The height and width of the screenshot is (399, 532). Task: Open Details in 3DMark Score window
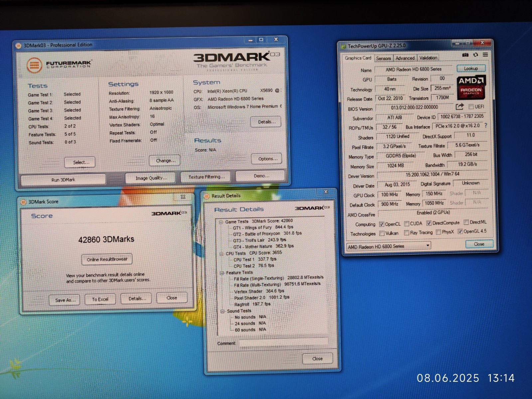[x=137, y=298]
